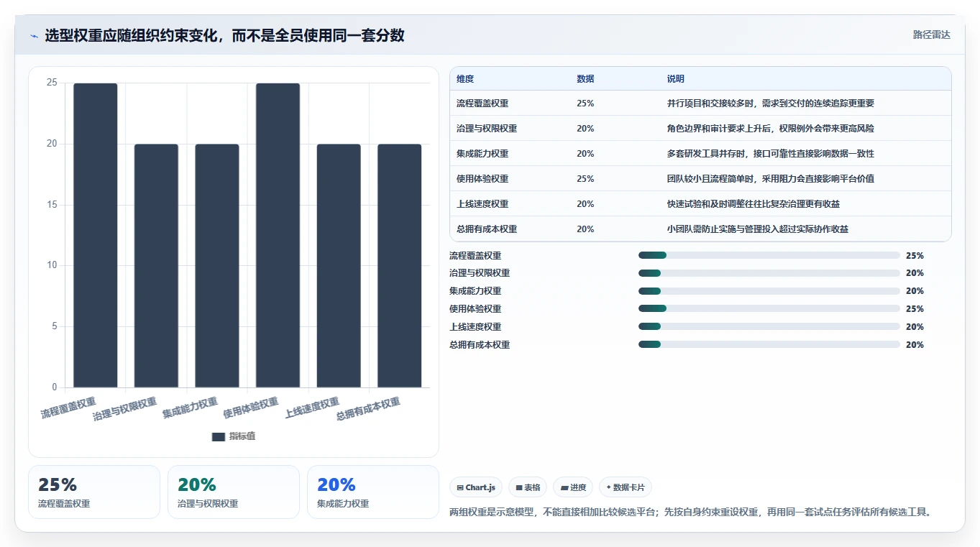
Task: Click the 表格 tag chip
Action: 528,487
